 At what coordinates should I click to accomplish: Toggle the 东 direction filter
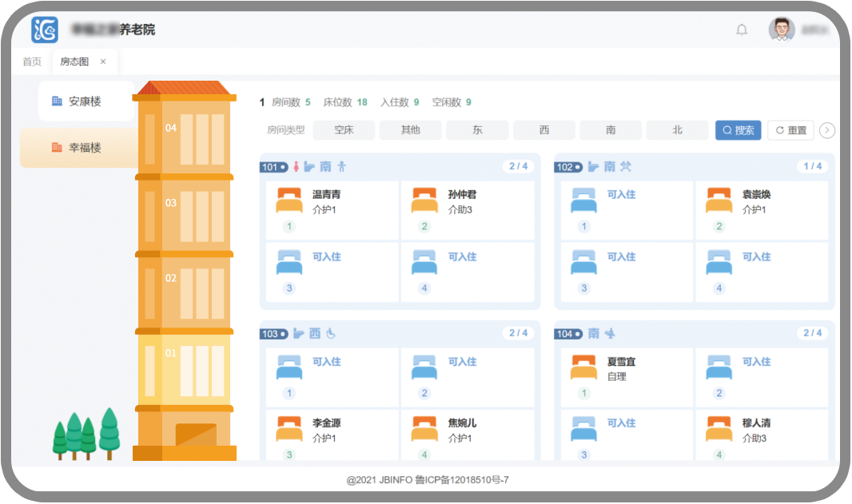click(x=477, y=129)
